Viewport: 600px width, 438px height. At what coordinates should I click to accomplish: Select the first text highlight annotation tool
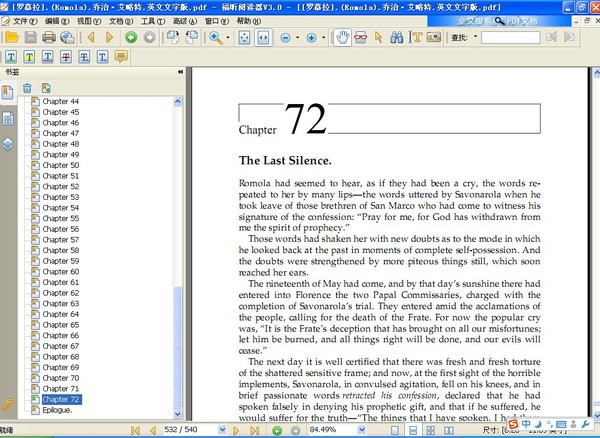pos(11,57)
